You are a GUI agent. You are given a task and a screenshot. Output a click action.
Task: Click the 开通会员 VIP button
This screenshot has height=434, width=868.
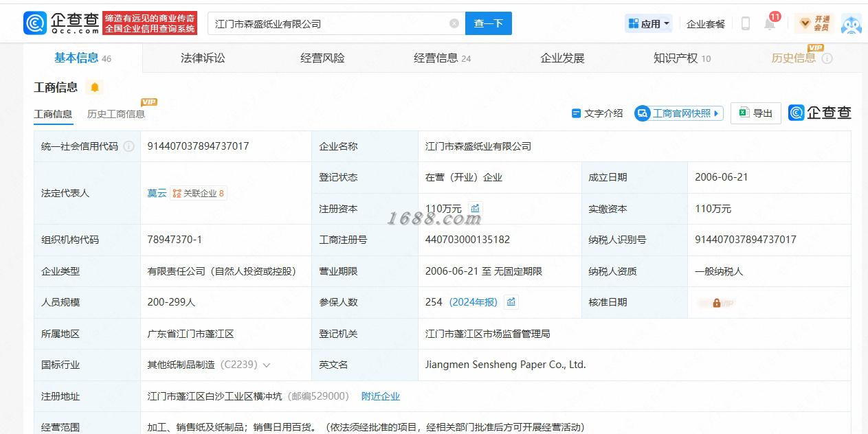(x=814, y=23)
